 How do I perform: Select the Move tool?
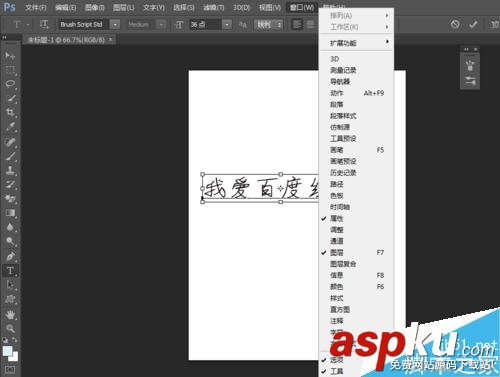tap(10, 55)
